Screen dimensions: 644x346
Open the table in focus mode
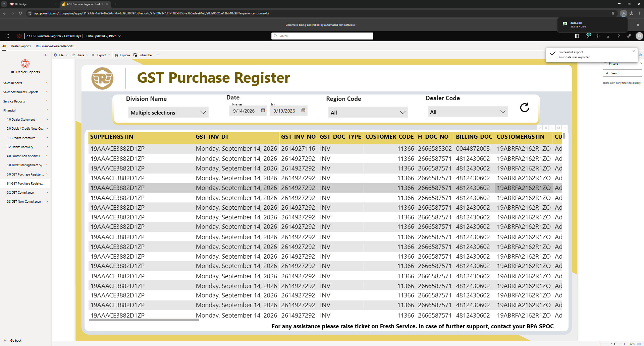[558, 128]
